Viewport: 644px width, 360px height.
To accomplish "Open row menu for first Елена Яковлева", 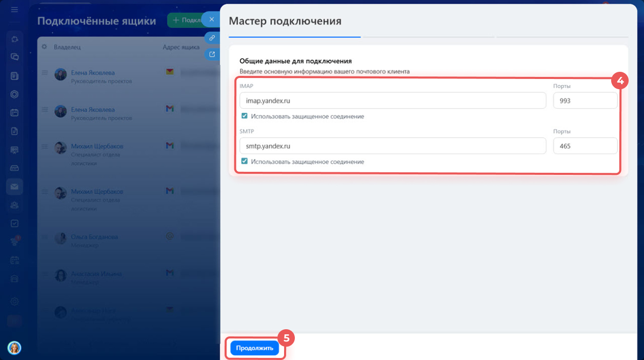I will click(x=45, y=73).
